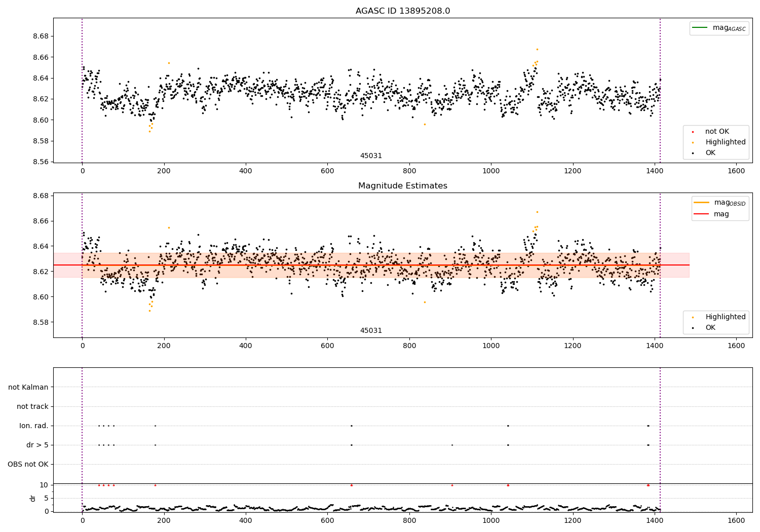Click the green line sample beside mag AGASC legend
The height and width of the screenshot is (532, 760).
tap(700, 27)
